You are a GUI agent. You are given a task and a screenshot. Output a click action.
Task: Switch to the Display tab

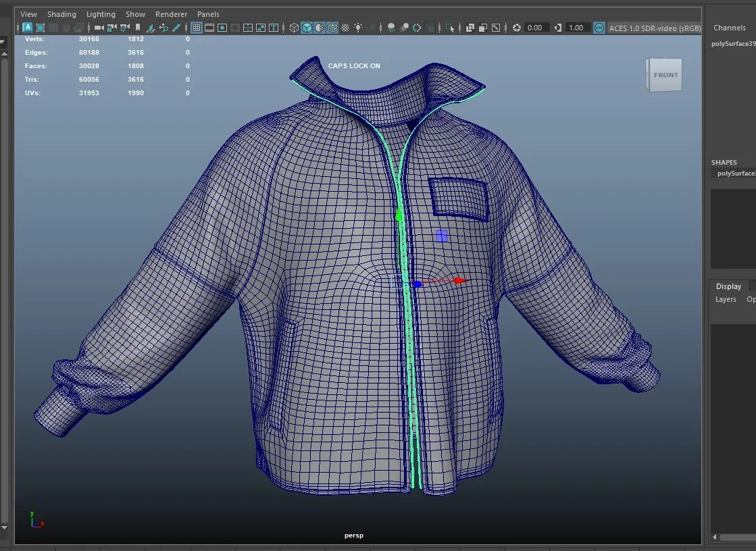coord(728,286)
